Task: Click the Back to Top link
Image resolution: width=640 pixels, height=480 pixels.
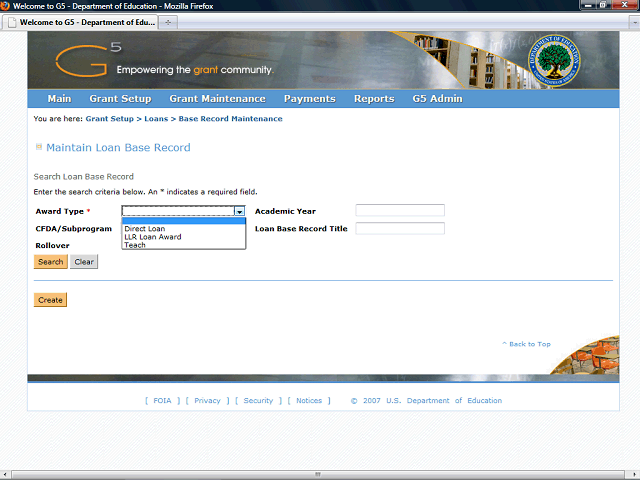Action: [527, 344]
